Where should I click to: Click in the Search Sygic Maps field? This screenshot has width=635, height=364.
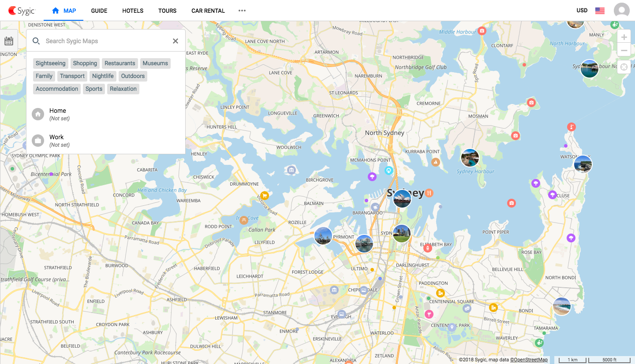click(x=106, y=41)
